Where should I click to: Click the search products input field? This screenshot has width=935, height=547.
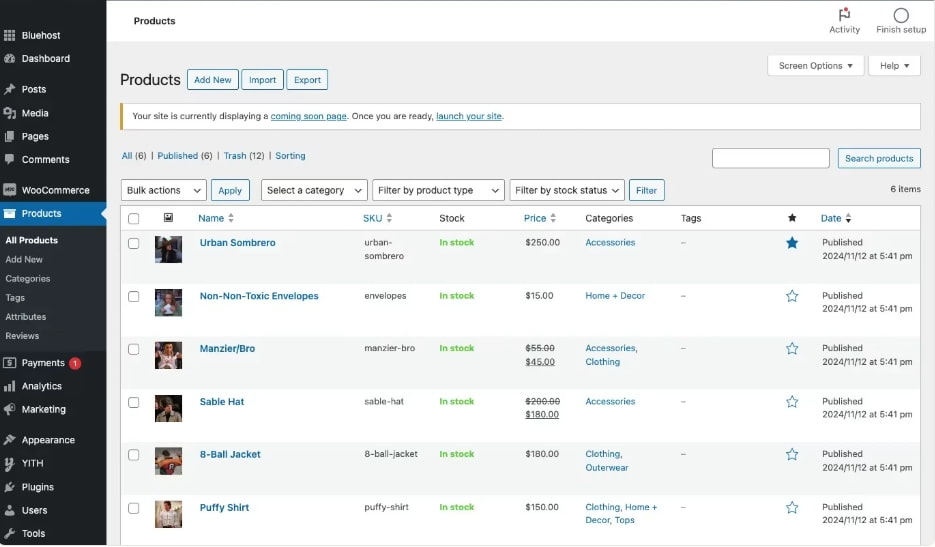point(770,158)
